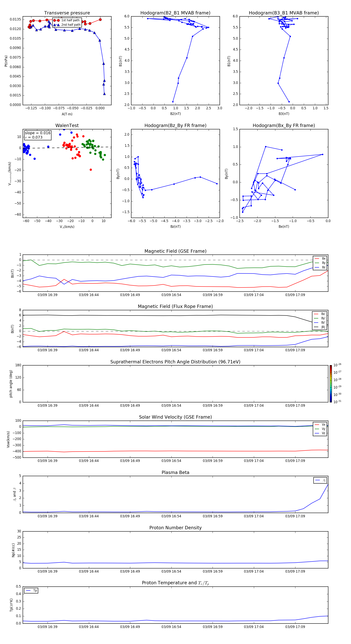This screenshot has height=644, width=351.
Task: Click the "Hodogram(Bz_By FR frame)" title
Action: 175,125
